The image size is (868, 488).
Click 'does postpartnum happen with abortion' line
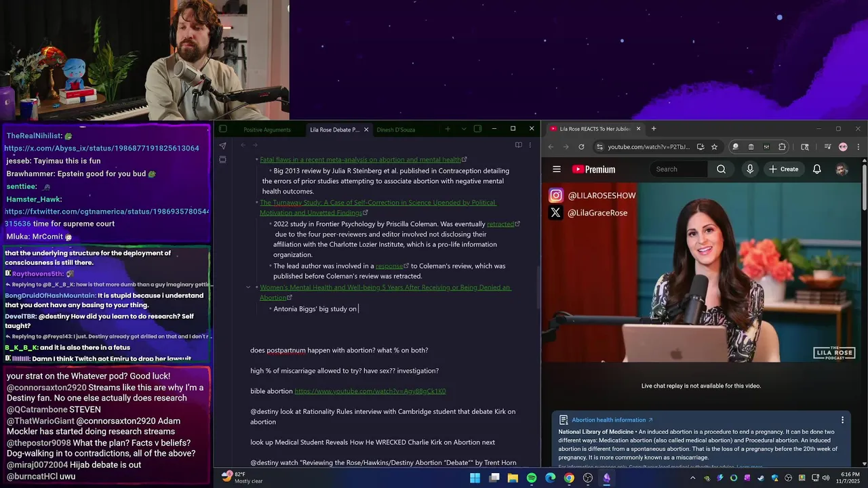(x=339, y=350)
